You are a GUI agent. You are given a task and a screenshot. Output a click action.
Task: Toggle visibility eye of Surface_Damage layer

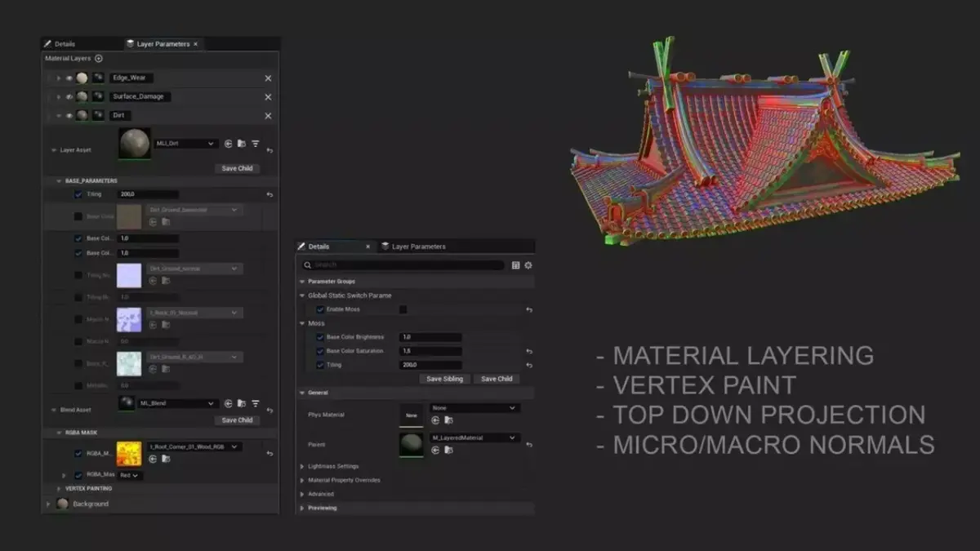(69, 97)
